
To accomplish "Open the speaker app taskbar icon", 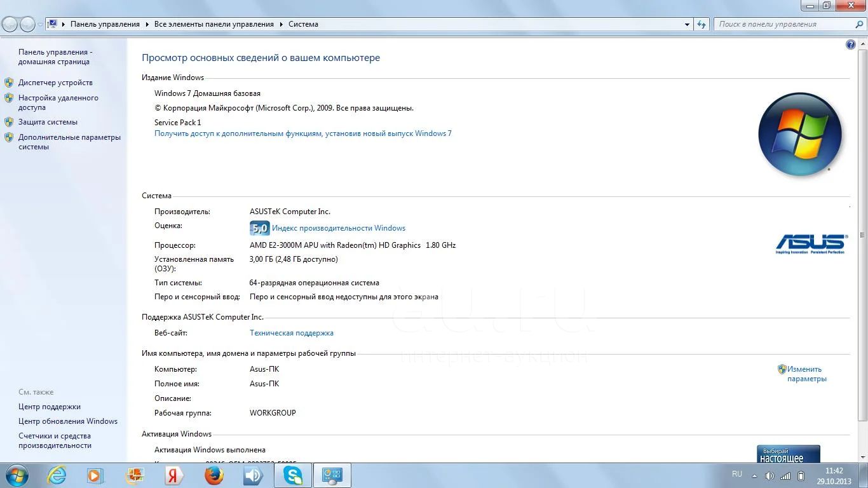I will [x=253, y=475].
